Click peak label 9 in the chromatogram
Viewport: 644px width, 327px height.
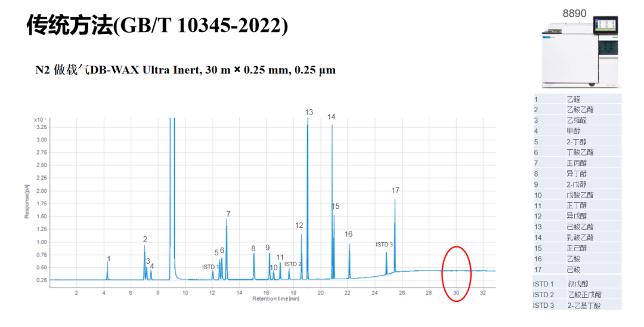click(267, 248)
